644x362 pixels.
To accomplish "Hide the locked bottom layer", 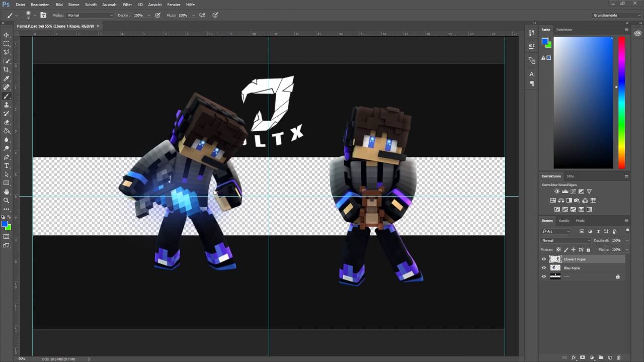I will tap(543, 277).
